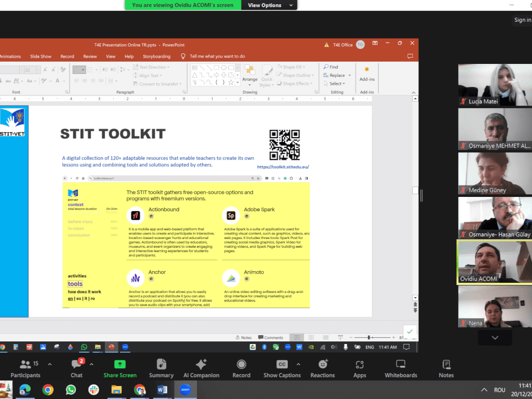Click the https://toolkit.stitedu.eu/ link
The image size is (532, 399).
point(283,167)
